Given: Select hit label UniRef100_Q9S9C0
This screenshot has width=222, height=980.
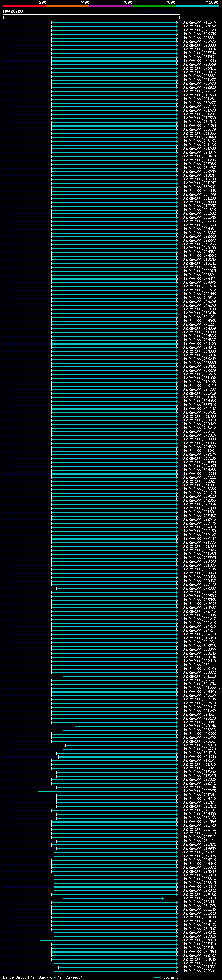Looking at the screenshot, I should point(199,898).
